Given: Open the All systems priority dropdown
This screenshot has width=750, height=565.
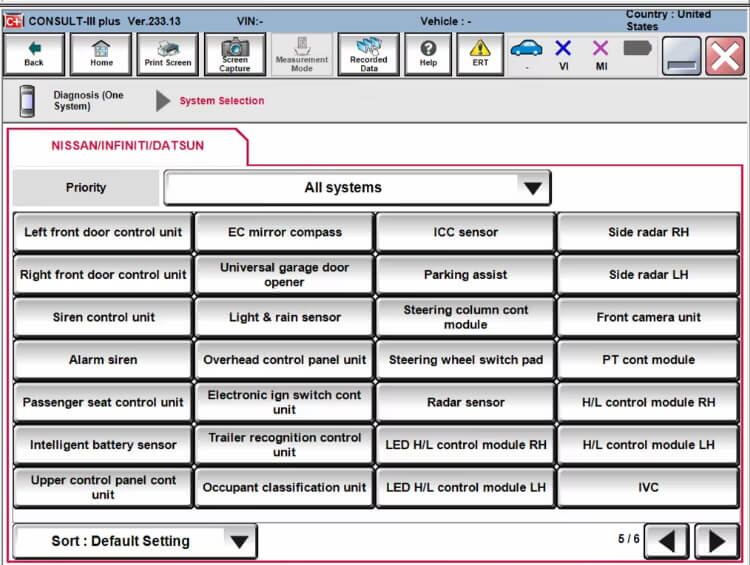Looking at the screenshot, I should [x=357, y=188].
